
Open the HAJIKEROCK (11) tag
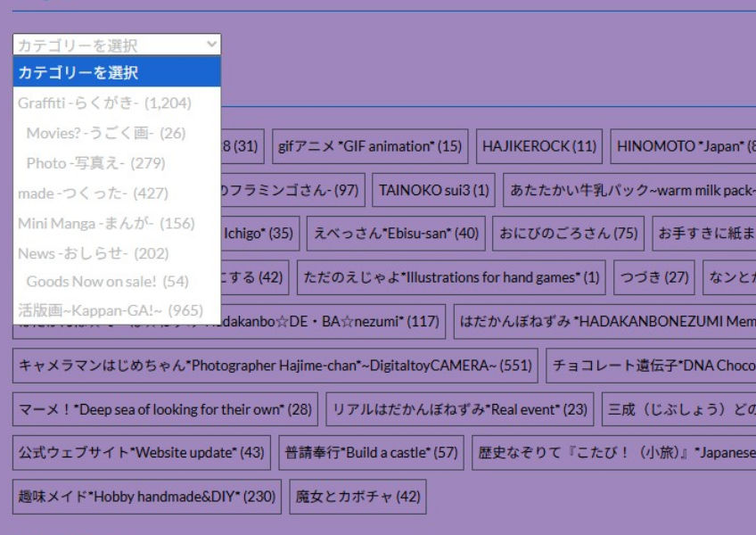point(539,146)
